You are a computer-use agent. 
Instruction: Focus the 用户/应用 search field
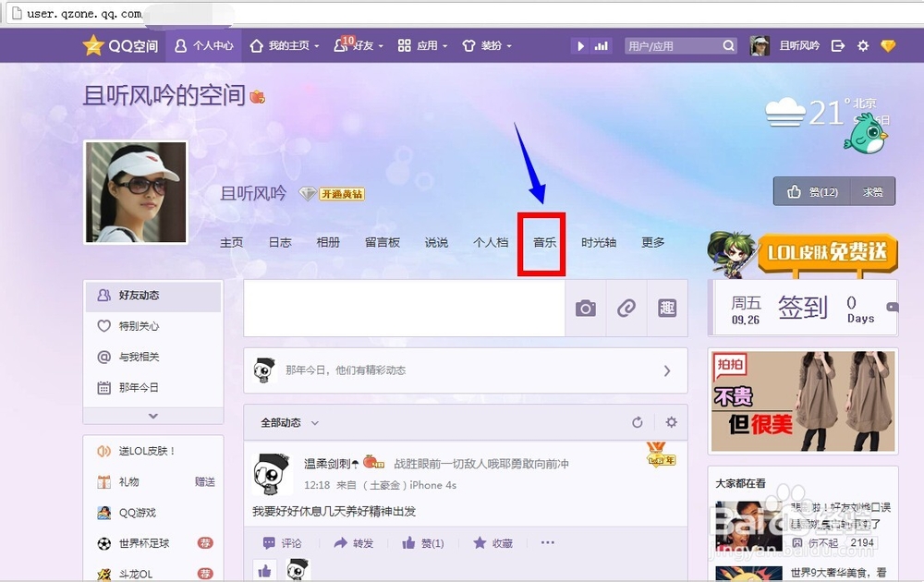pyautogui.click(x=673, y=46)
